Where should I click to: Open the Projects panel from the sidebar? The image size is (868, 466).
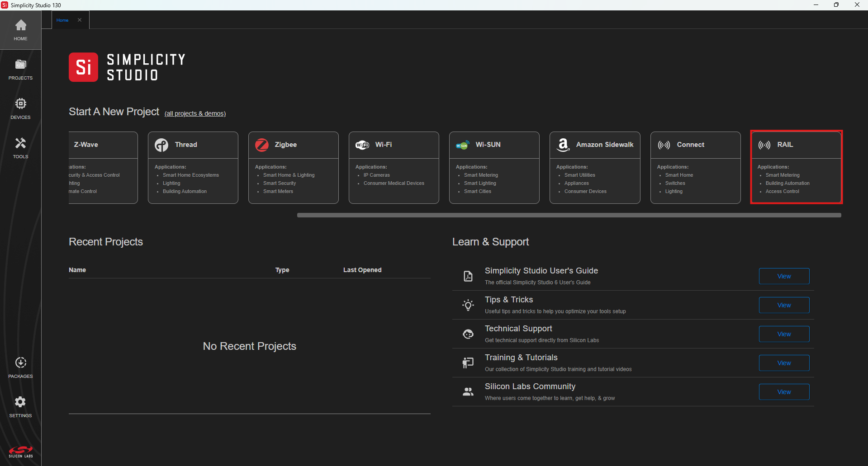[20, 69]
